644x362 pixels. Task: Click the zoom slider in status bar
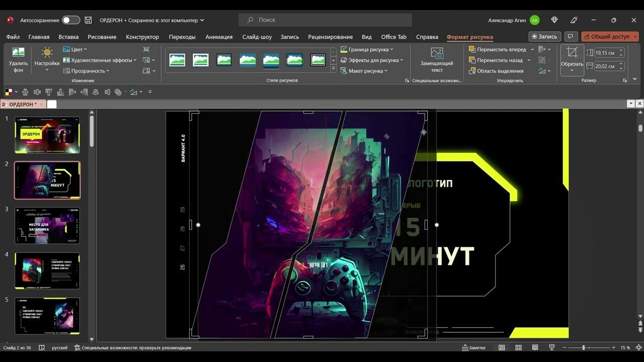tap(584, 347)
